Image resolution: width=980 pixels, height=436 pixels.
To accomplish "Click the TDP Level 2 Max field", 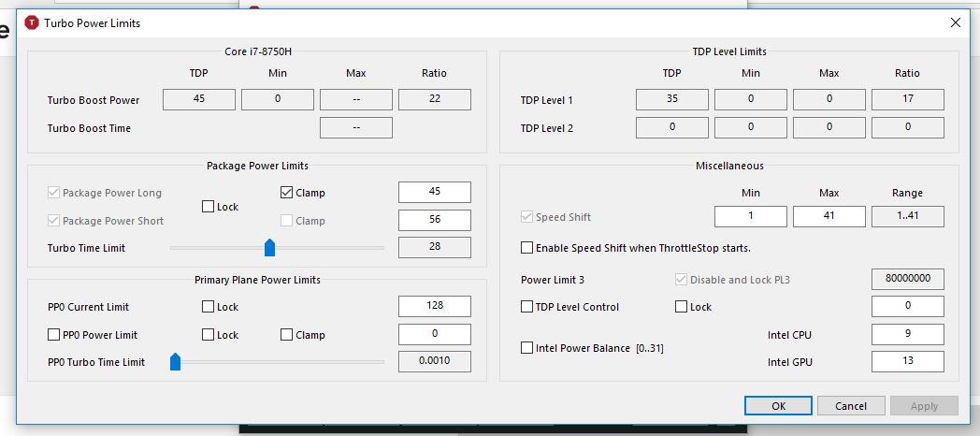I will click(x=829, y=127).
